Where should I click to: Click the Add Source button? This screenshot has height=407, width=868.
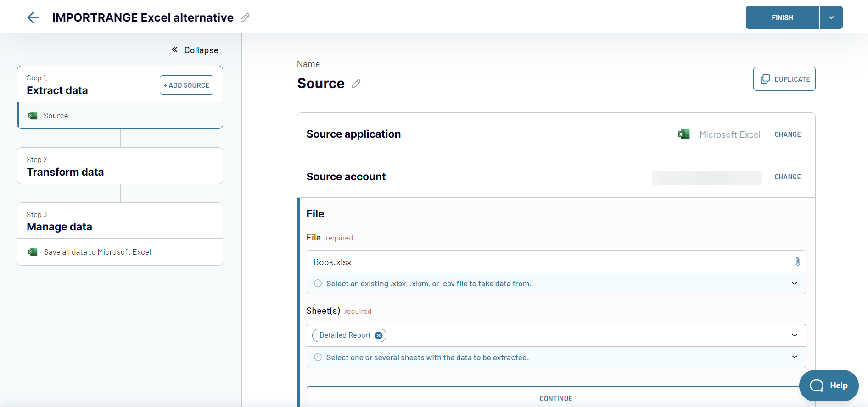point(186,85)
